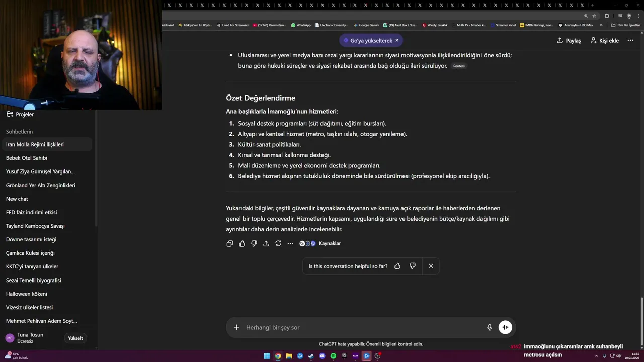This screenshot has width=644, height=362.
Task: Open Steam from the taskbar
Action: [x=311, y=356]
